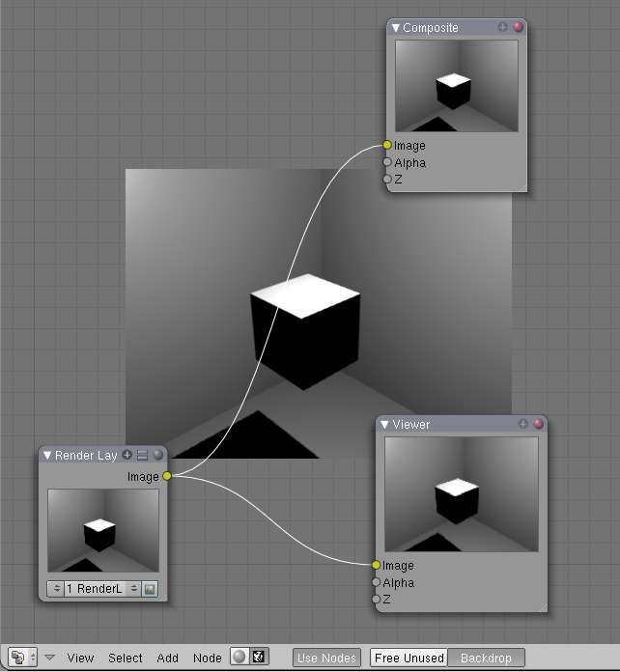Viewport: 620px width, 672px height.
Task: Toggle the Use Nodes button
Action: 326,658
